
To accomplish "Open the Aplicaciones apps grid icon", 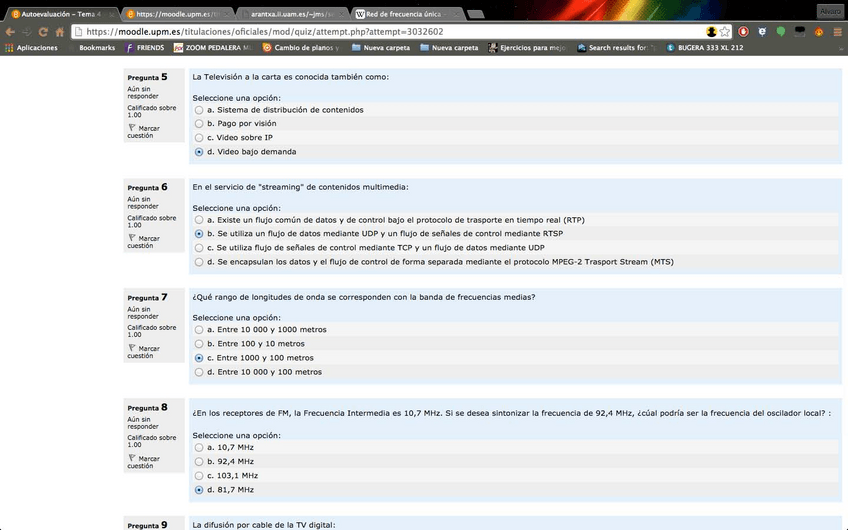I will 9,48.
